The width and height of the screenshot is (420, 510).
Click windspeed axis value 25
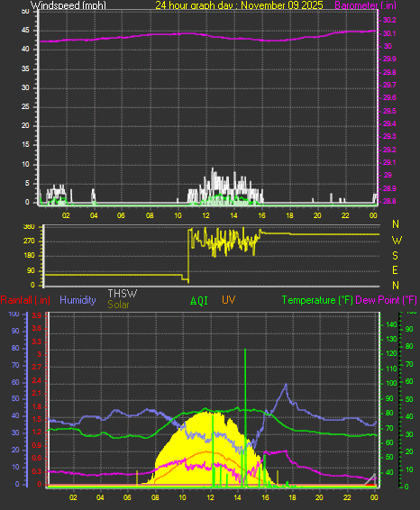(x=25, y=106)
